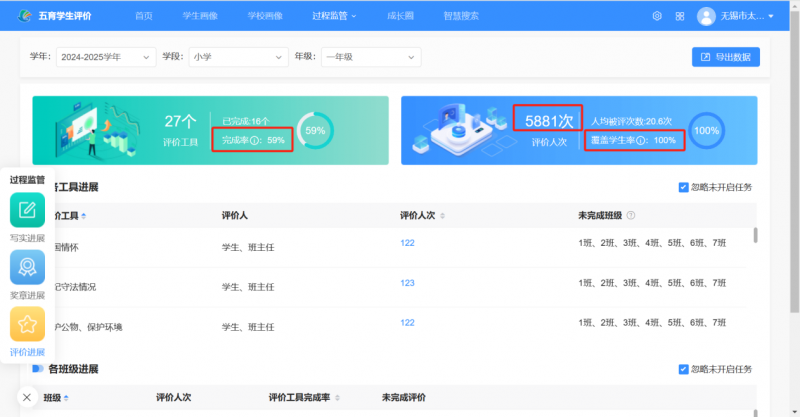Open the 学年 dropdown showing 2024-2025学年
This screenshot has width=800, height=417.
[x=106, y=57]
